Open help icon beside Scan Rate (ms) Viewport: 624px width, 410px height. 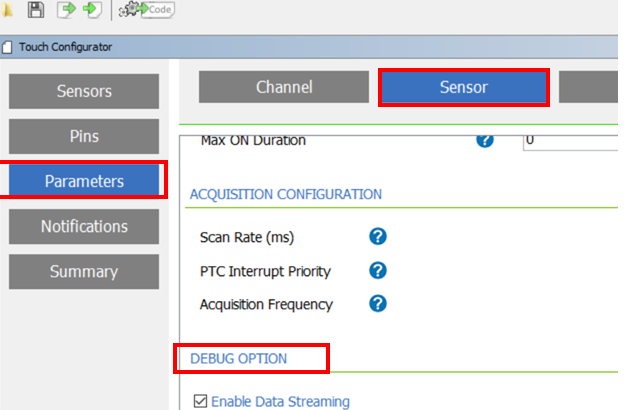pos(378,237)
